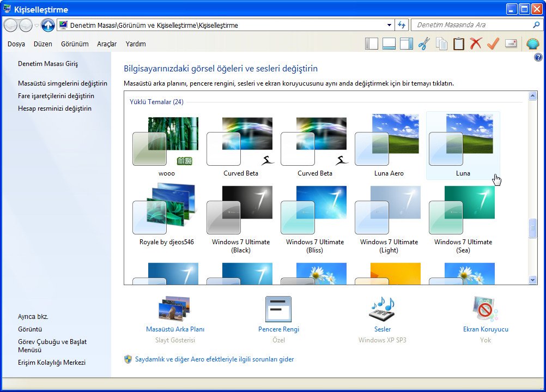Screen dimensions: 546x392
Task: Click the theme list scrollbar thumb
Action: [532, 228]
